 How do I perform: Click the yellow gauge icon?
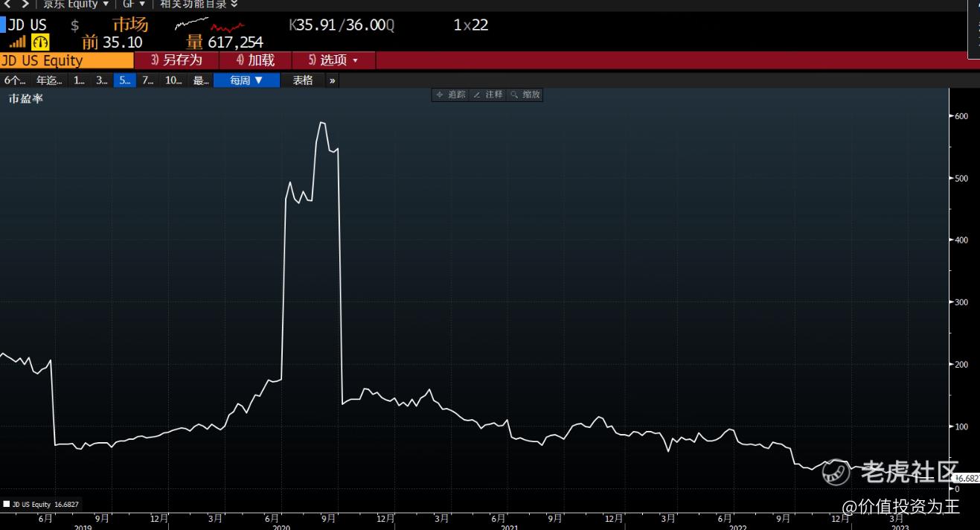tap(40, 42)
